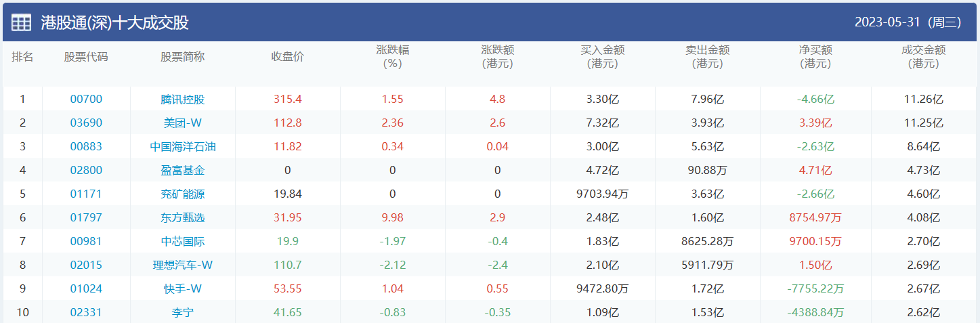The image size is (980, 323).
Task: Open the 腾讯控股 stock page
Action: [183, 99]
